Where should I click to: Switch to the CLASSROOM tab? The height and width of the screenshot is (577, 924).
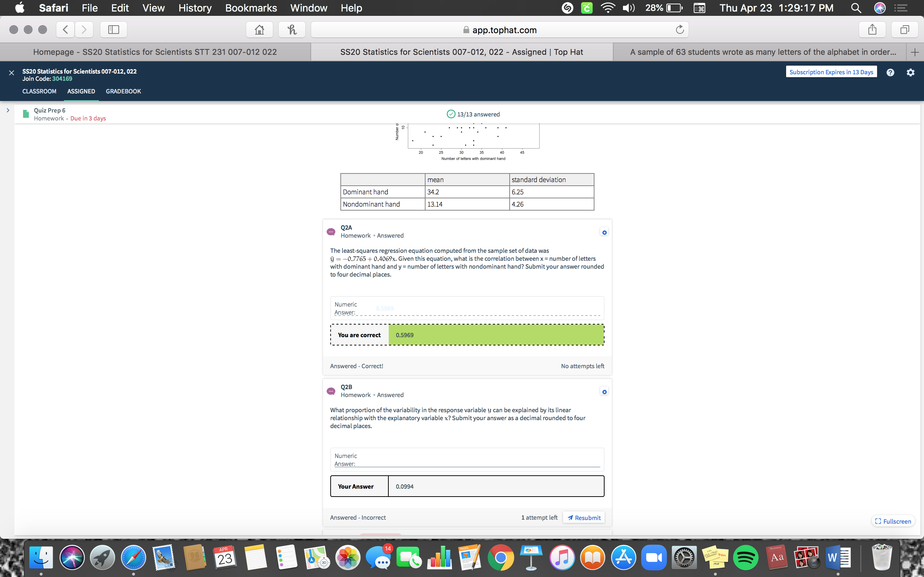39,91
